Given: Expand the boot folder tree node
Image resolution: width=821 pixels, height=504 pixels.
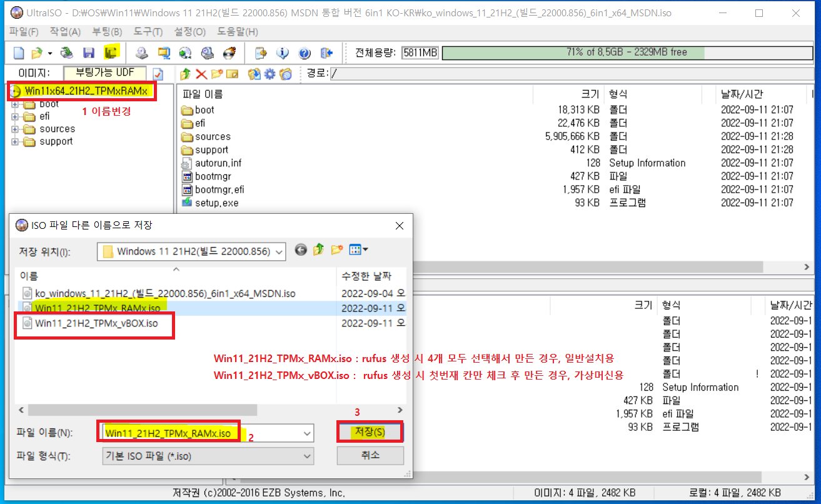Looking at the screenshot, I should click(x=15, y=104).
